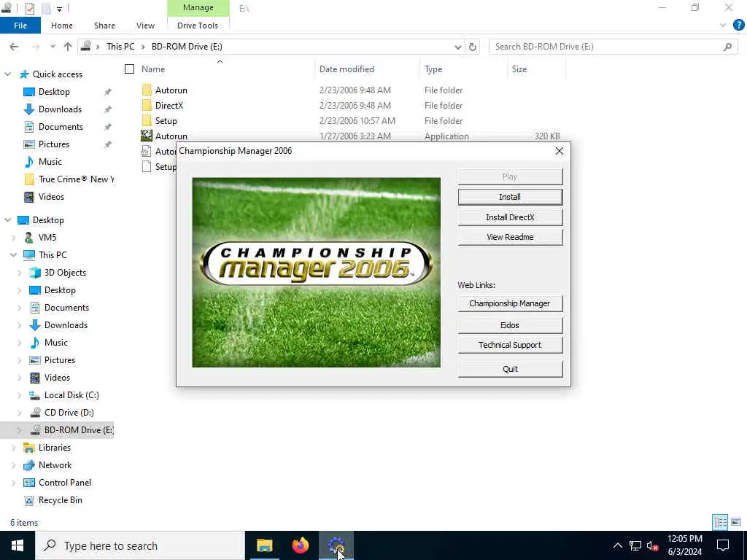Viewport: 747px width, 560px height.
Task: Open Pictures under Quick access
Action: tap(54, 144)
